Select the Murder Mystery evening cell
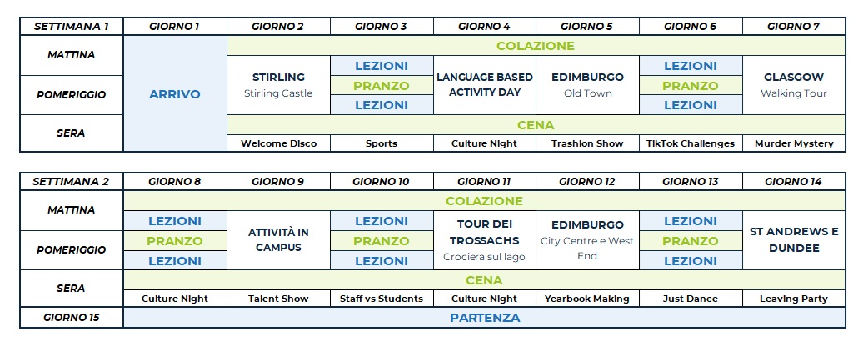Image resolution: width=868 pixels, height=347 pixels. click(793, 143)
